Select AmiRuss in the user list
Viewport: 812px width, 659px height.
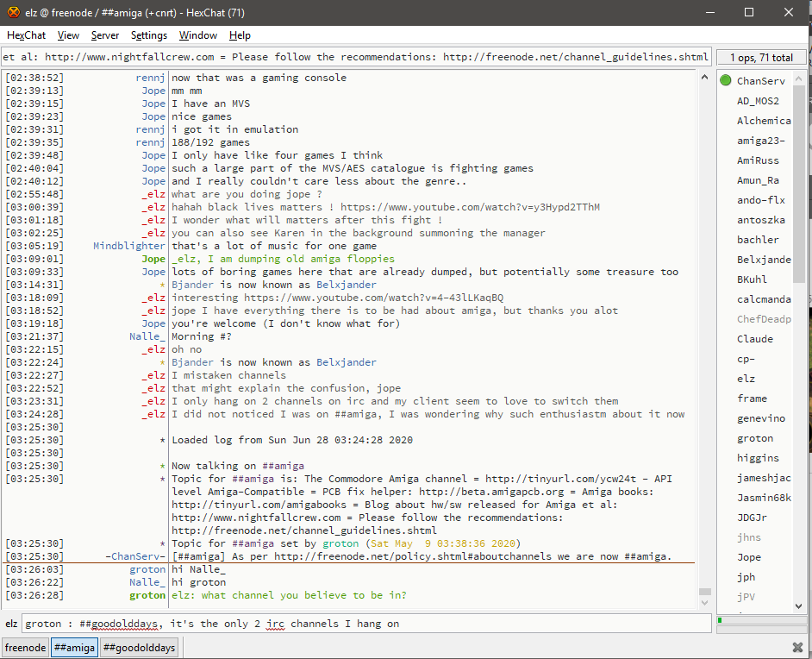click(x=758, y=160)
